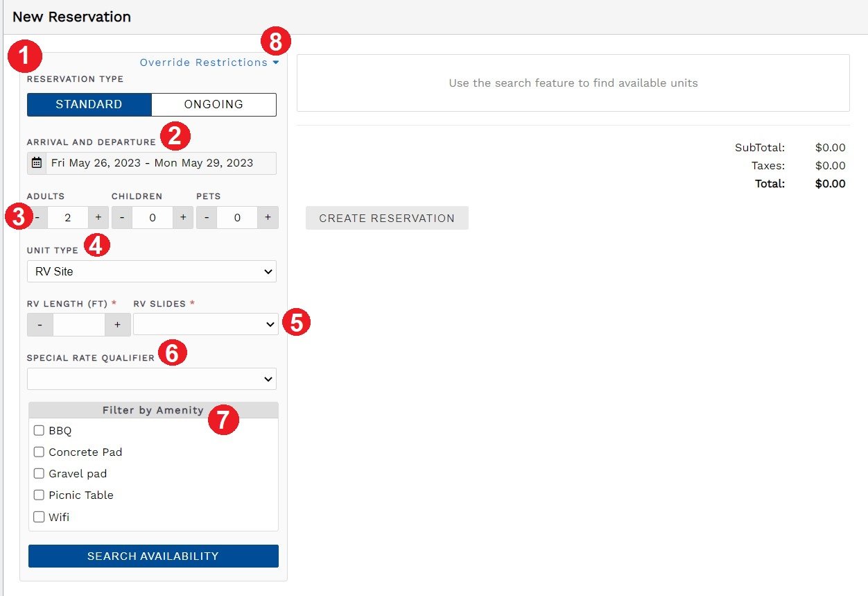Viewport: 868px width, 596px height.
Task: Enable the Concrete Pad filter
Action: tap(39, 452)
